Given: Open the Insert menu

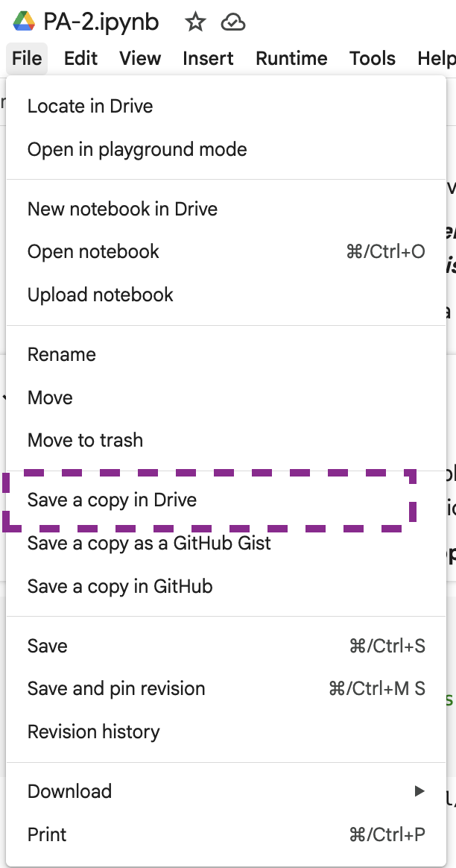Looking at the screenshot, I should [207, 58].
